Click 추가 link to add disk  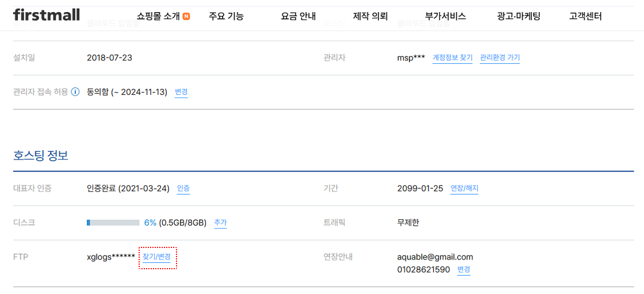[220, 223]
